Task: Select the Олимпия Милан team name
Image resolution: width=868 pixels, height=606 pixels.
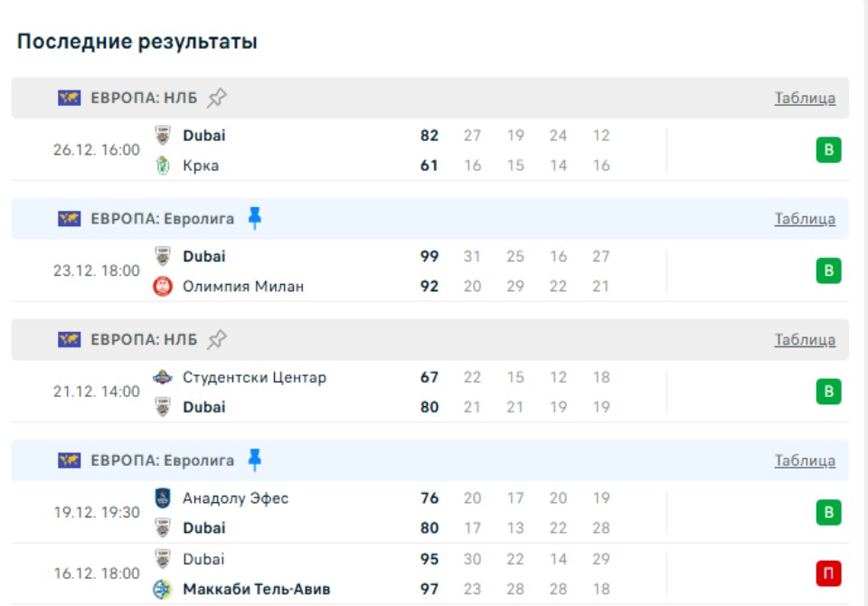Action: 242,287
